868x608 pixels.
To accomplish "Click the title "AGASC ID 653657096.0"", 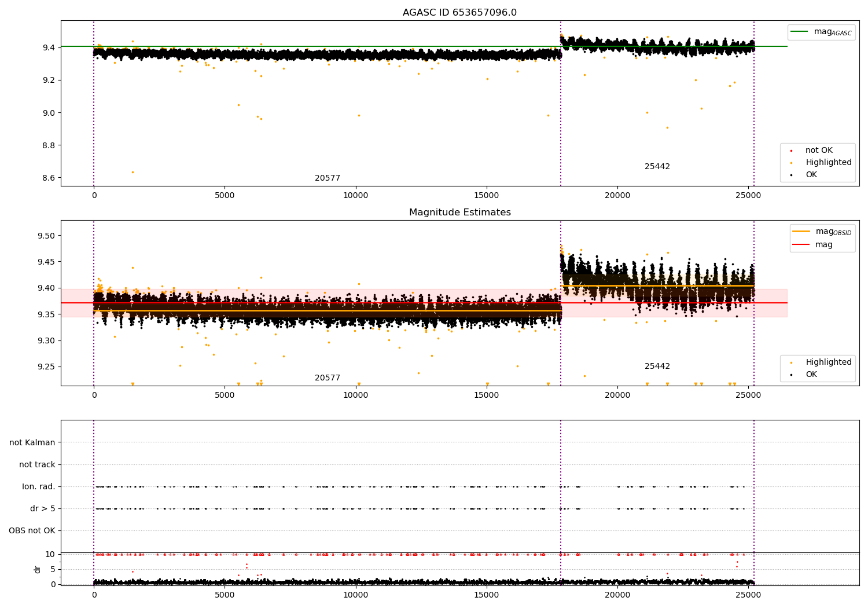I will click(x=459, y=13).
